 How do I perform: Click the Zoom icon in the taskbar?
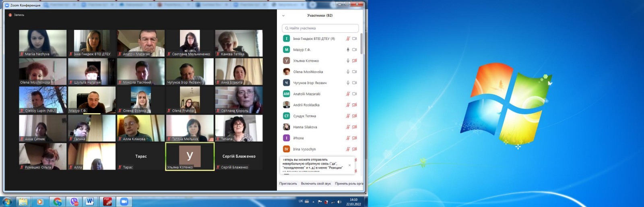point(124,201)
